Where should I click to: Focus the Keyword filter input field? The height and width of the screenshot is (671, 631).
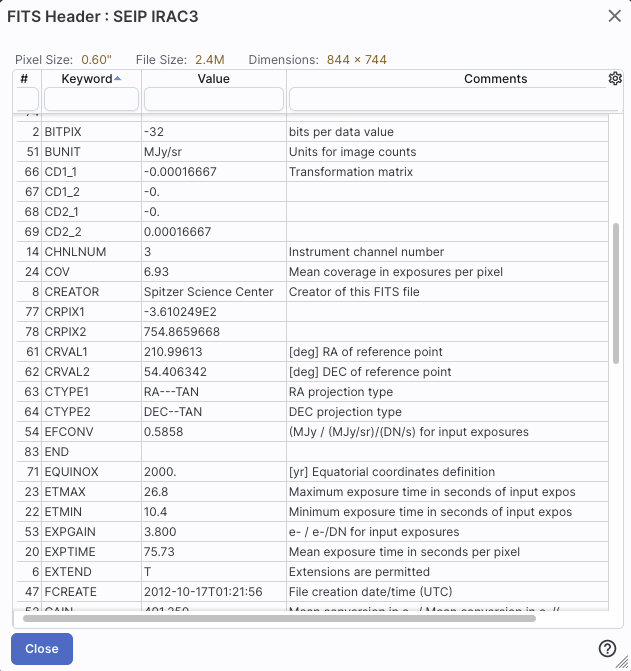(x=91, y=99)
